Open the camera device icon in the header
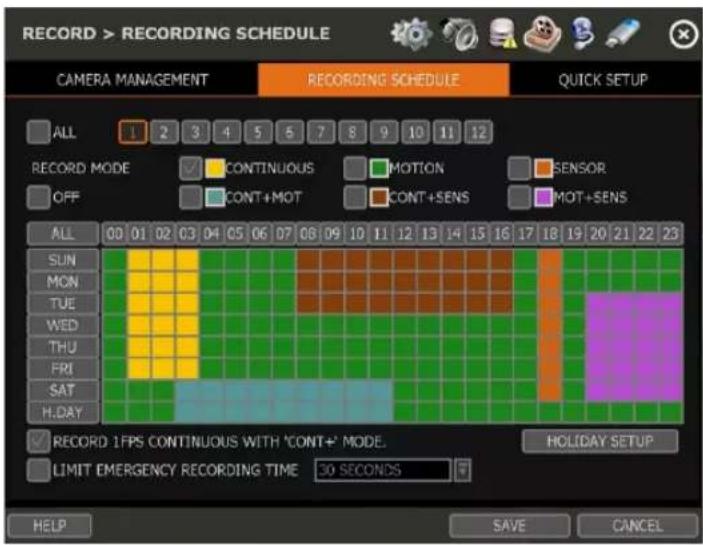Screen dimensions: 703x545 460,34
